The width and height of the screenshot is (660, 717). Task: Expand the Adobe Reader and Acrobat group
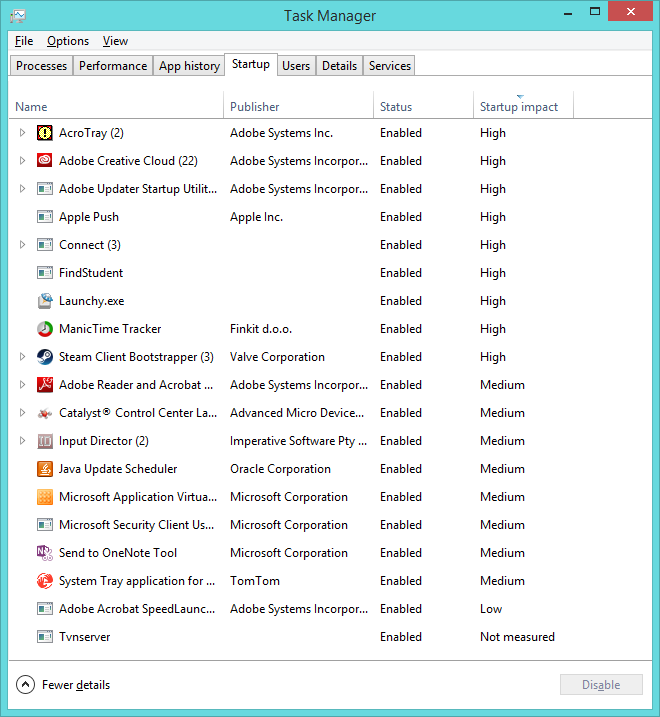tap(22, 385)
